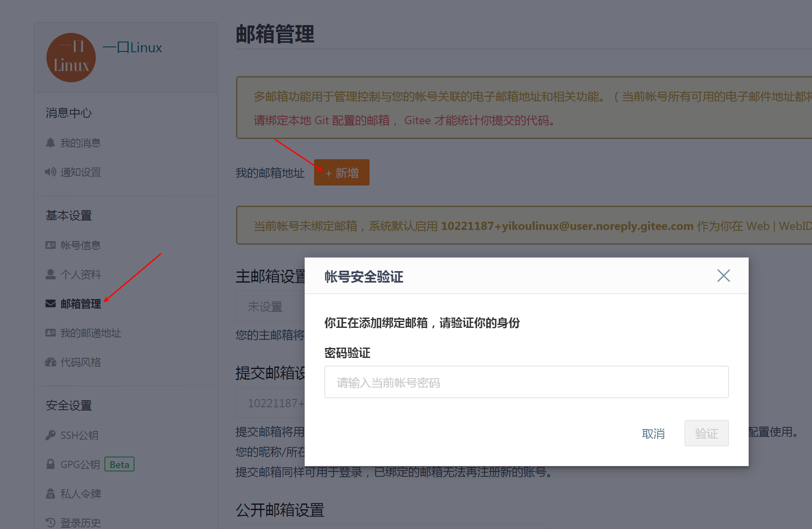Click the ID card icon for 帐号信息

coord(50,245)
